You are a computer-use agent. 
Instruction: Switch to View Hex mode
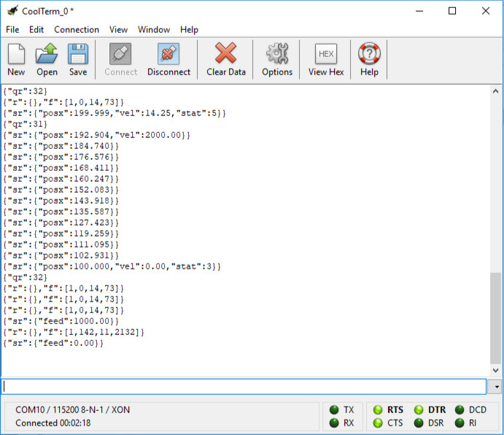click(x=326, y=59)
